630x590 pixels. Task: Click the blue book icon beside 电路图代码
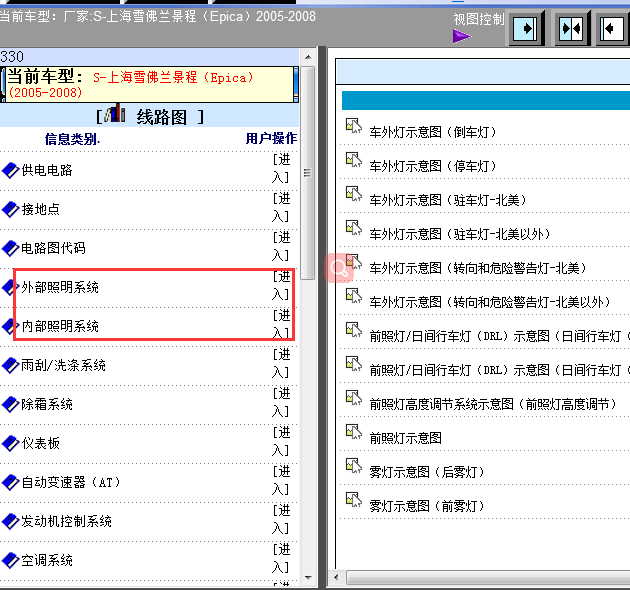pyautogui.click(x=10, y=248)
